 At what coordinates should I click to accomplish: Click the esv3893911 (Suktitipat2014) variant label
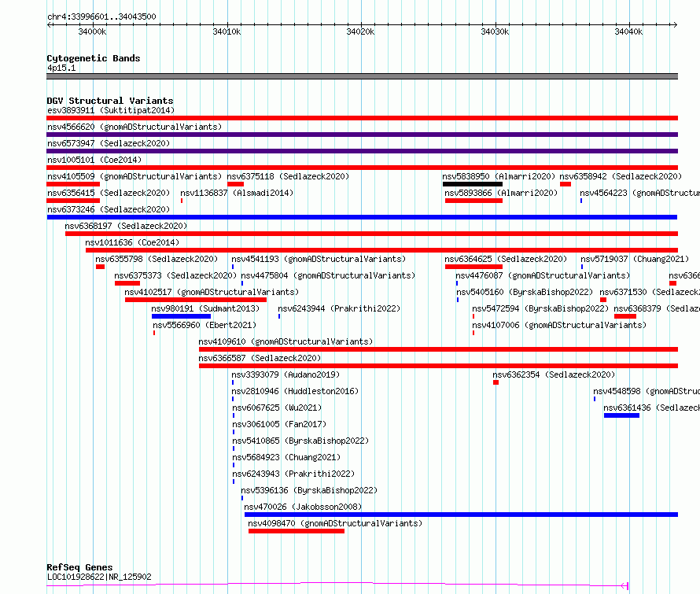point(111,110)
